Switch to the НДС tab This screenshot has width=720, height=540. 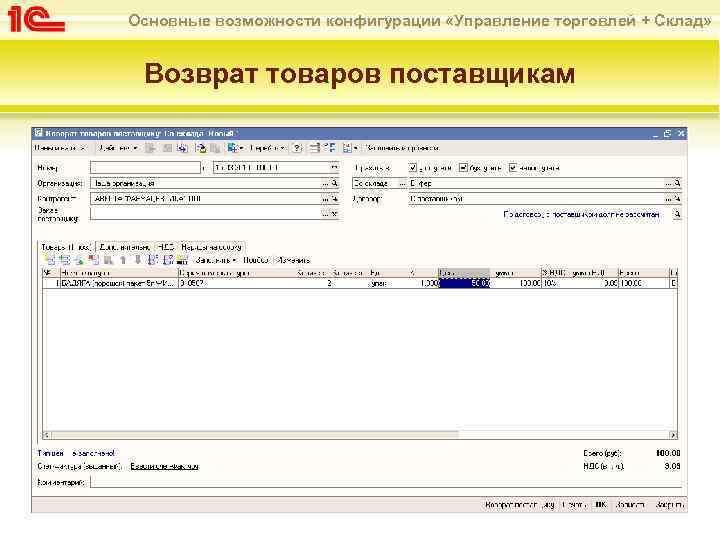coord(166,247)
